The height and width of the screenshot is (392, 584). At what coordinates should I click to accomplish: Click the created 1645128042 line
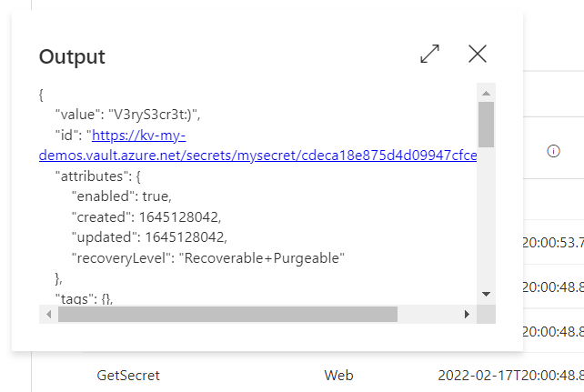coord(146,216)
